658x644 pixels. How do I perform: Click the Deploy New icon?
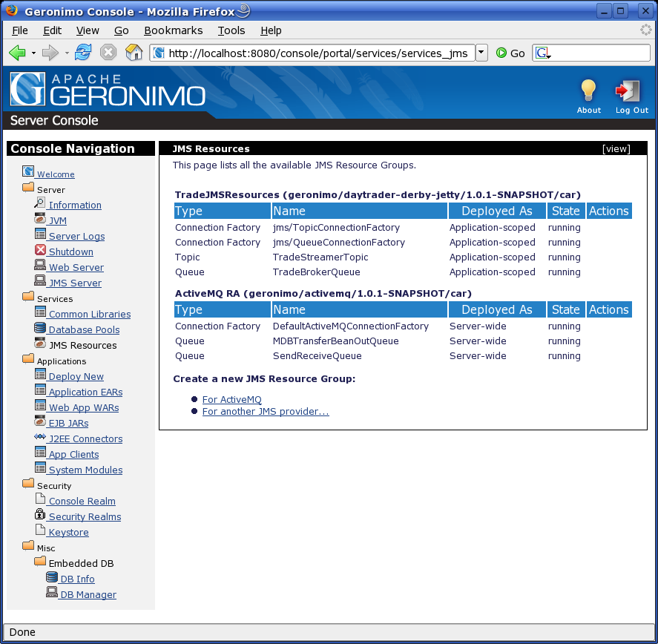coord(40,374)
